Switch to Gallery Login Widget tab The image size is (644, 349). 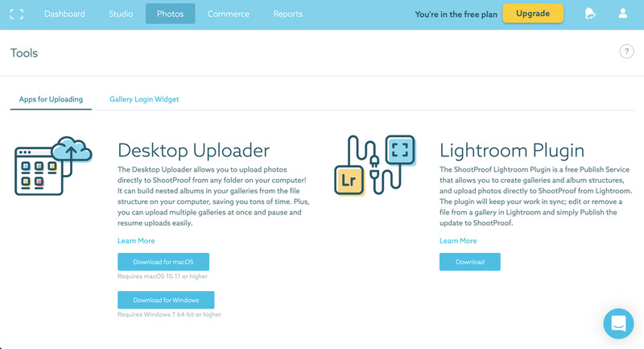click(x=144, y=99)
